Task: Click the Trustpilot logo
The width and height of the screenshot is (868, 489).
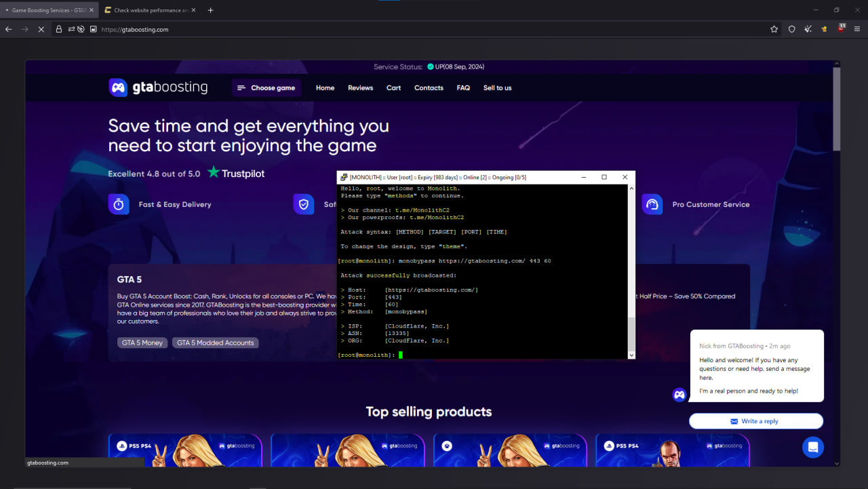Action: coord(236,173)
